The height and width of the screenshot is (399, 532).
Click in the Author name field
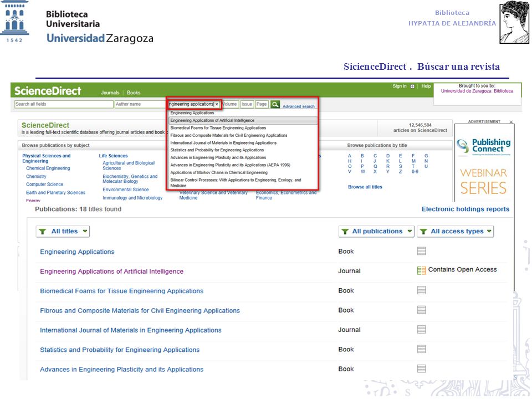[140, 104]
